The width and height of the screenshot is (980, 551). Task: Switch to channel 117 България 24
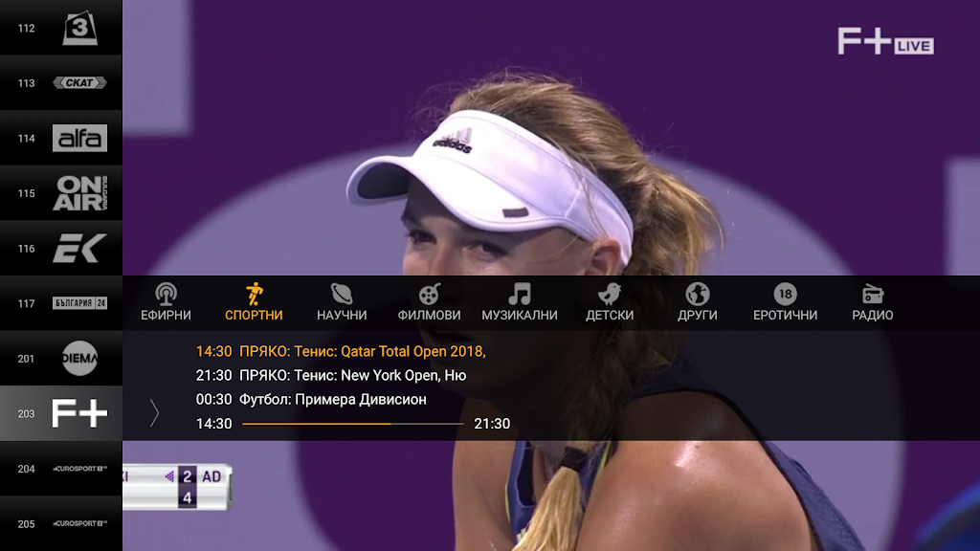click(x=61, y=303)
